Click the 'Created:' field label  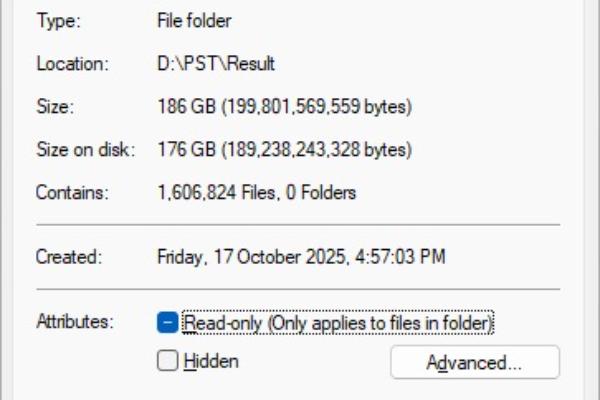[69, 256]
